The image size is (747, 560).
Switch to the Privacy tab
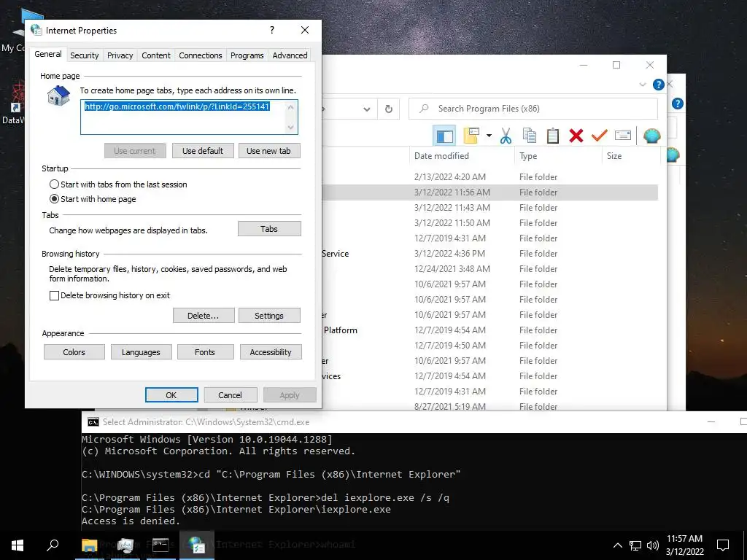coord(120,55)
